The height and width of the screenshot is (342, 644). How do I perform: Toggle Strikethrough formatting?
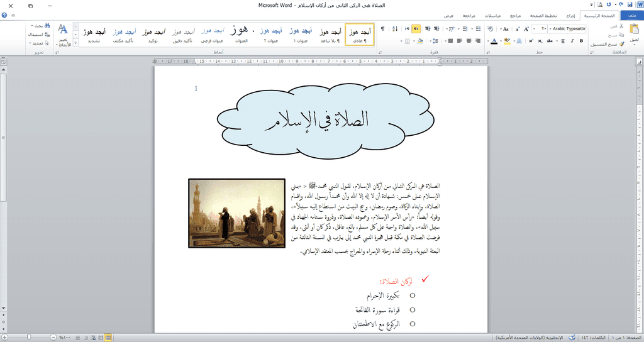[x=550, y=41]
